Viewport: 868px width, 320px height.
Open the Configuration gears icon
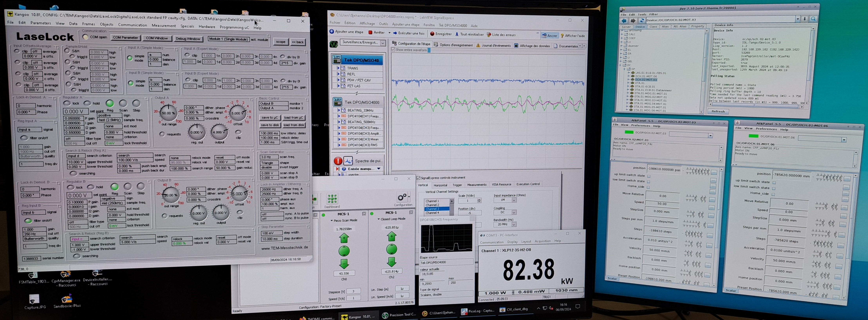tap(402, 197)
